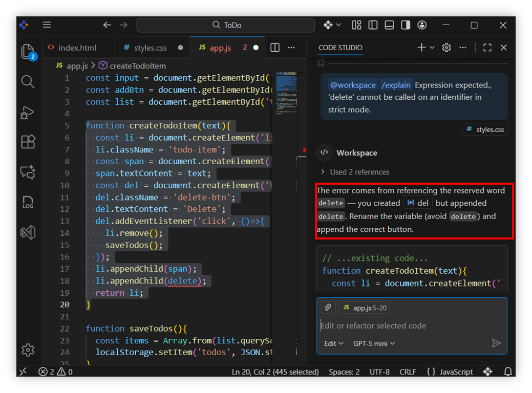Toggle the secondary side bar layout

406,25
